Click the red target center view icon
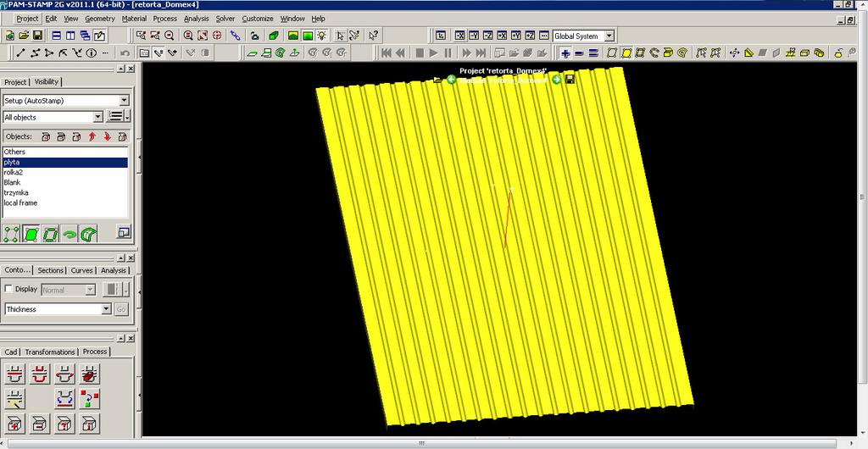Viewport: 868px width, 449px height. click(217, 36)
